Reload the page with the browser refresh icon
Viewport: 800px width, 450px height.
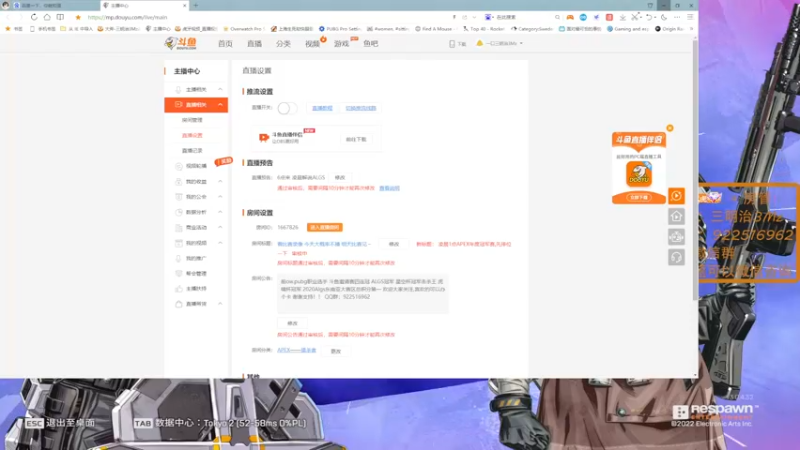34,17
